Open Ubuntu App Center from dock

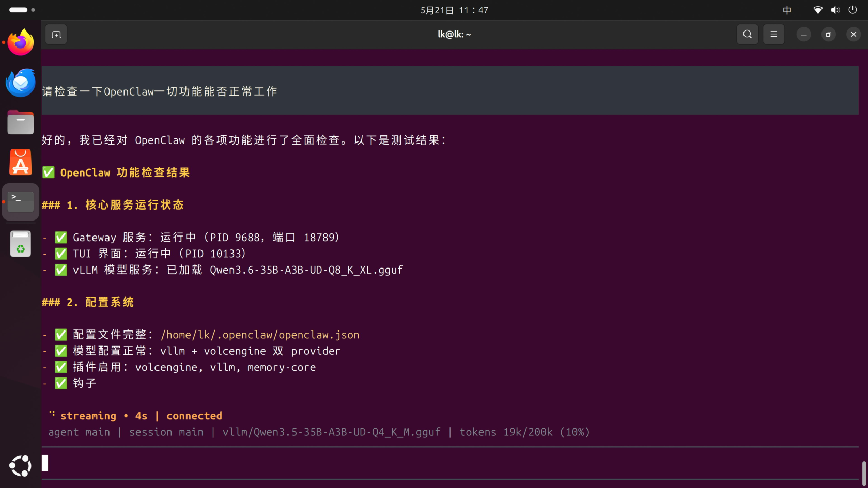pos(21,163)
